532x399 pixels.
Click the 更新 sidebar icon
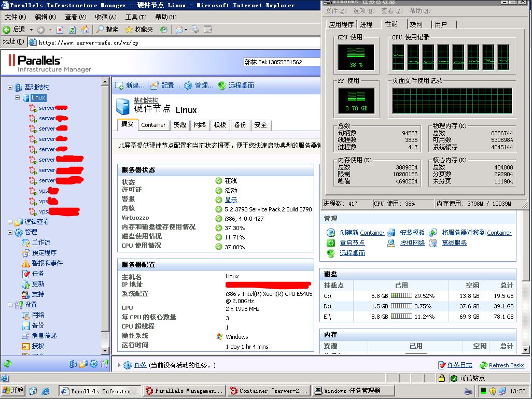click(26, 284)
